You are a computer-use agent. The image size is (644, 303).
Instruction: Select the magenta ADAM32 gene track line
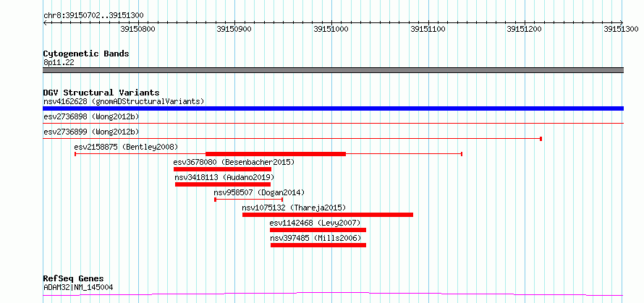click(333, 294)
